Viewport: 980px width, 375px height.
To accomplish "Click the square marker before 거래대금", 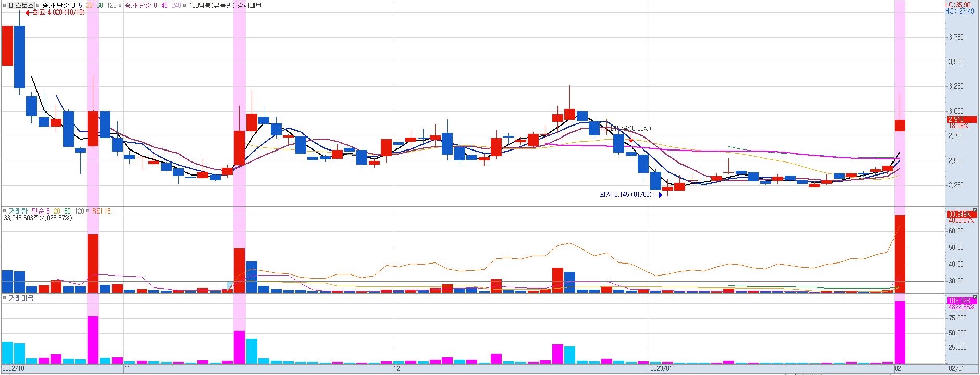I will coord(5,298).
